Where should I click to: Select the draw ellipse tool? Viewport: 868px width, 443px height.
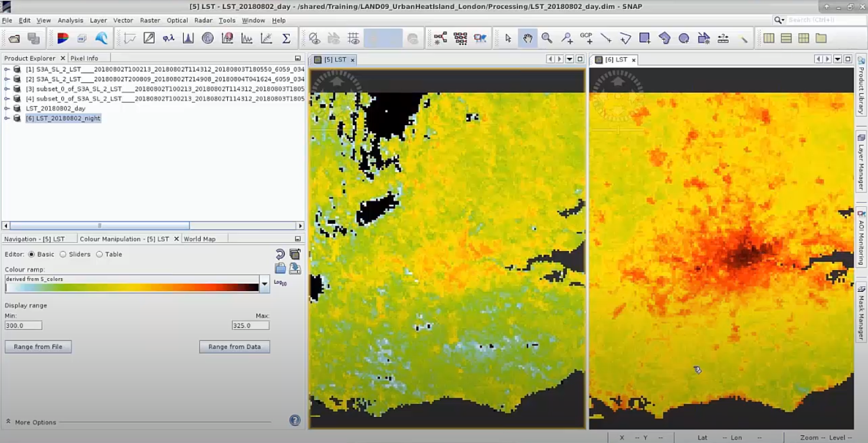coord(684,38)
